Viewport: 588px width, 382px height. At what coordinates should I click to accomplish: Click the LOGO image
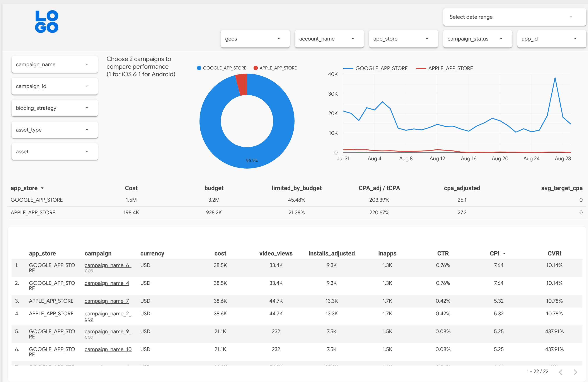click(47, 22)
